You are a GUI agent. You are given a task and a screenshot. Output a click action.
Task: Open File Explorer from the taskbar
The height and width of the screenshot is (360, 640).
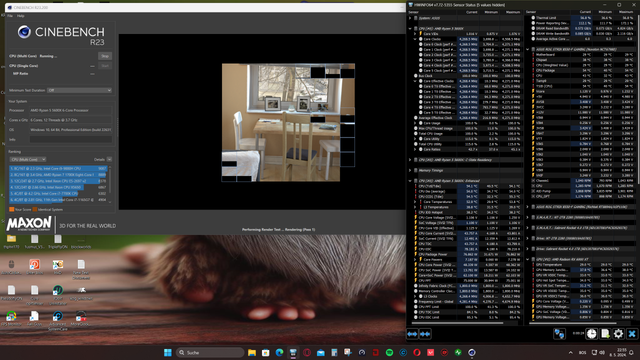pyautogui.click(x=252, y=352)
